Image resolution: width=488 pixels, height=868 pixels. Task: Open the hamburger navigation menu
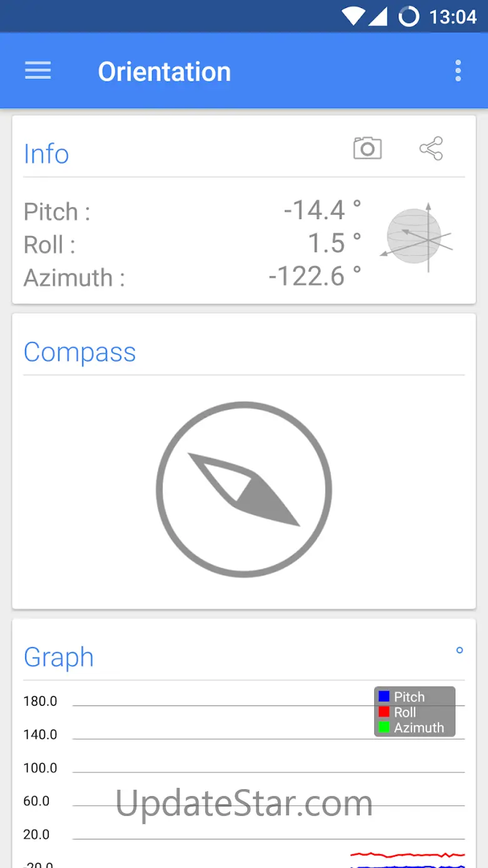click(38, 71)
